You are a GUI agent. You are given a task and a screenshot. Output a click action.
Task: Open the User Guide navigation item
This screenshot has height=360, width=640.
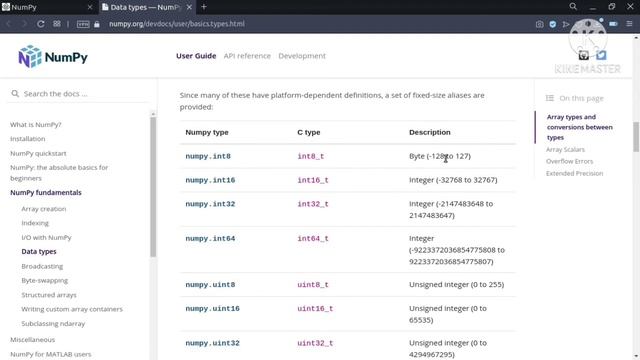(196, 56)
